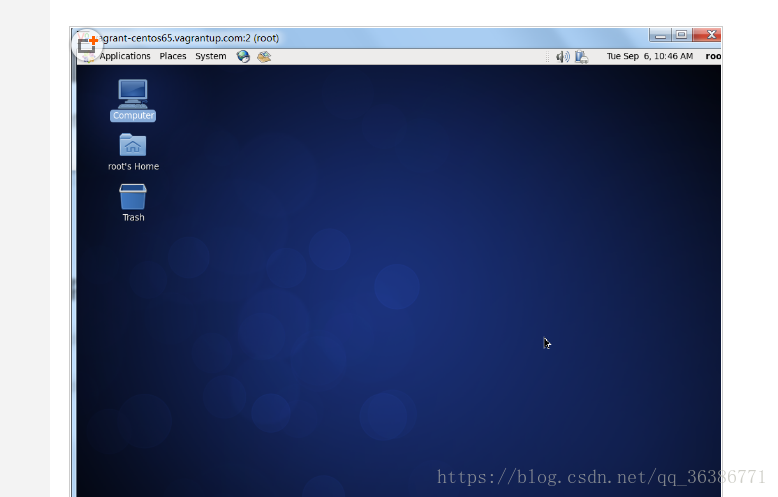This screenshot has width=778, height=497.
Task: Click the network connection icon
Action: coord(582,57)
